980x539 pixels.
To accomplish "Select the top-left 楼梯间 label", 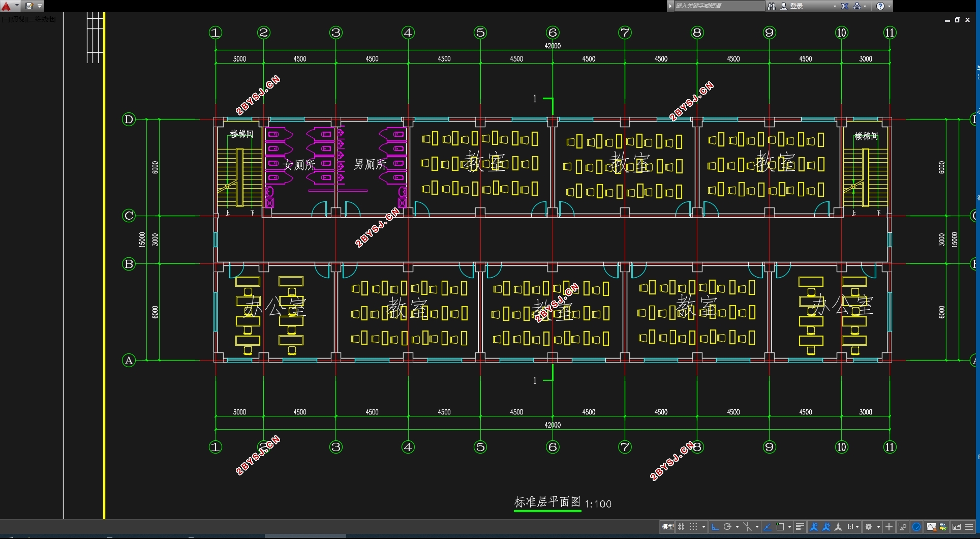I will (241, 134).
